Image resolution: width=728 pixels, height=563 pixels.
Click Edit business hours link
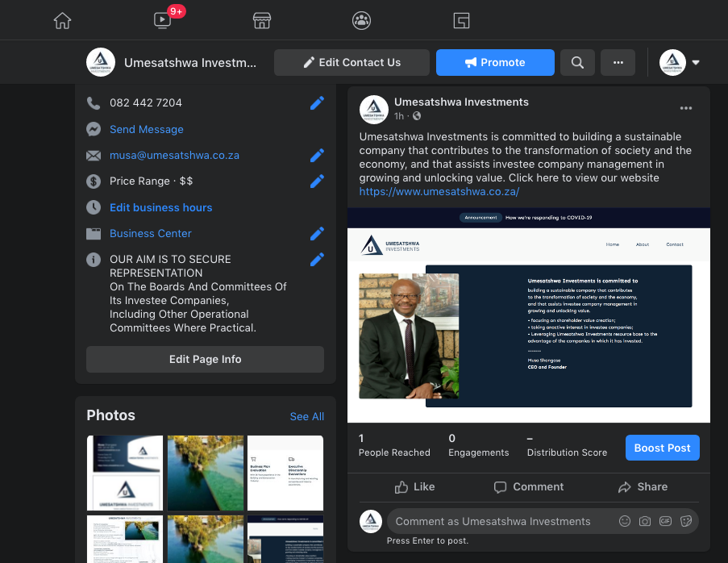point(160,207)
